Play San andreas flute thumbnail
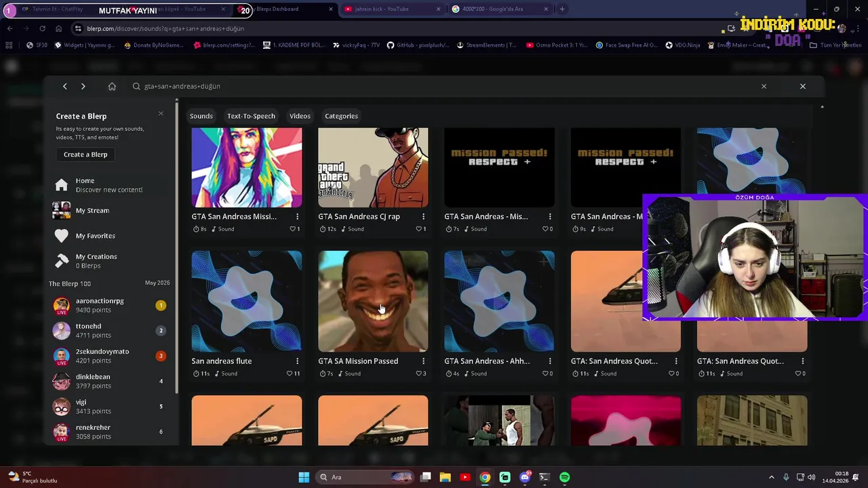The height and width of the screenshot is (488, 868). click(247, 302)
